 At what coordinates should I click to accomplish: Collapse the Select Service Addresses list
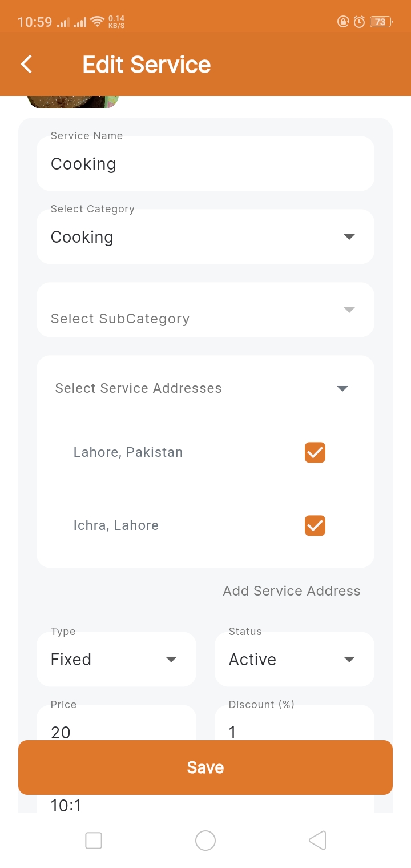[x=342, y=388]
